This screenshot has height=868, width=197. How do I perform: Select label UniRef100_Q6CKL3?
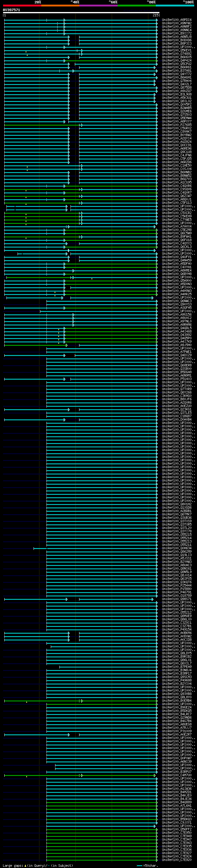176,247
